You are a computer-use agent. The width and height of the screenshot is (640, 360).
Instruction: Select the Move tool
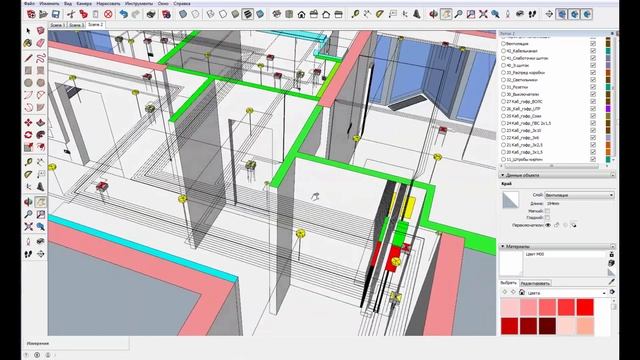tap(28, 122)
